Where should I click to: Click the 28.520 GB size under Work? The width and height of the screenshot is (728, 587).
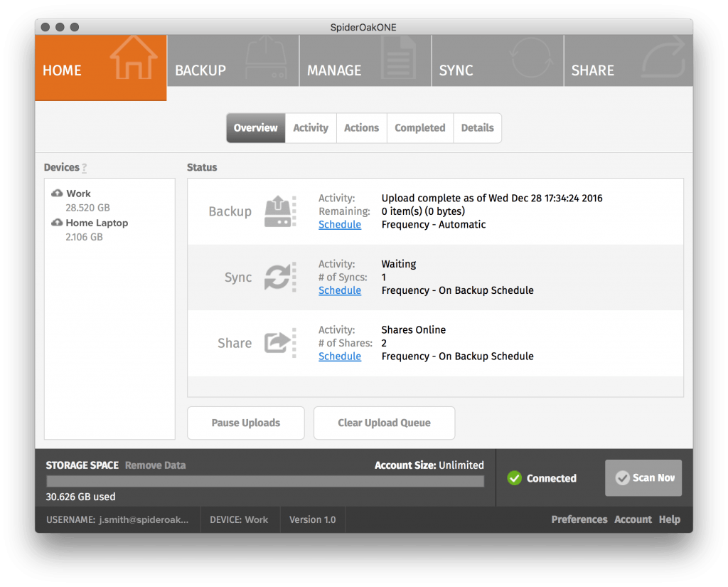pyautogui.click(x=87, y=208)
